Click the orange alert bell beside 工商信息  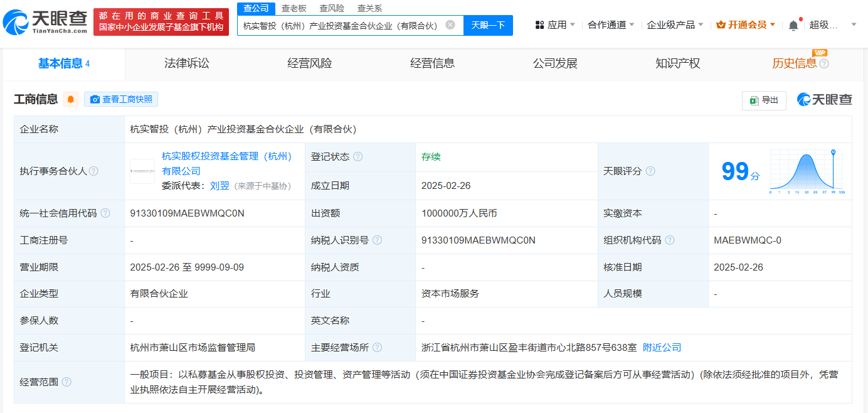click(x=71, y=99)
